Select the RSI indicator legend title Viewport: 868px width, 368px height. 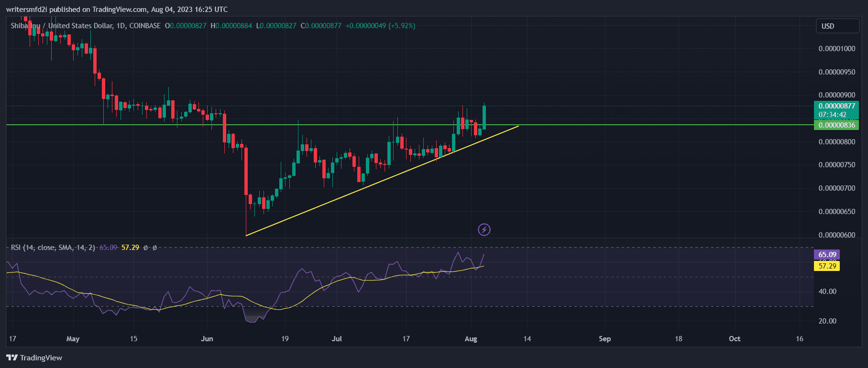pos(53,248)
